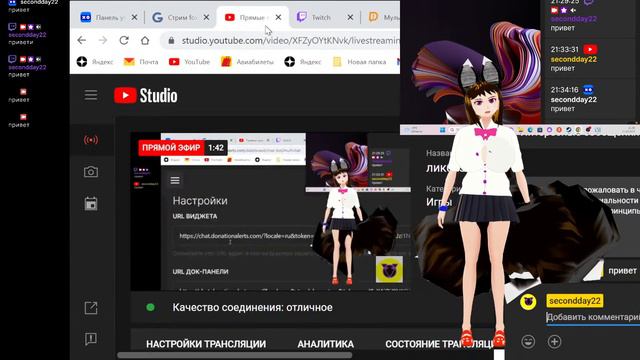Click the YouTube Studio logo
Viewport: 640px width, 360px height.
(x=146, y=96)
